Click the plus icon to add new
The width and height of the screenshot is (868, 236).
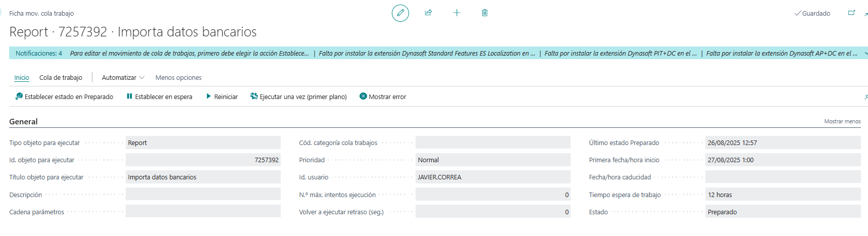[x=456, y=13]
